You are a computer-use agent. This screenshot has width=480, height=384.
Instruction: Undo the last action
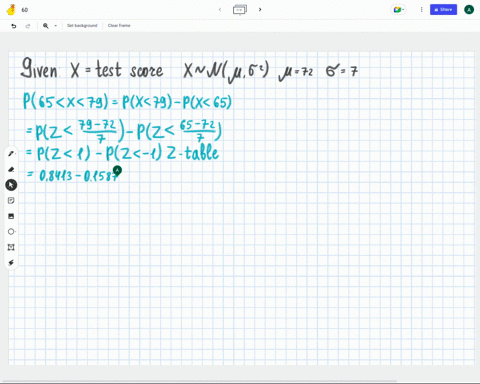pos(14,26)
